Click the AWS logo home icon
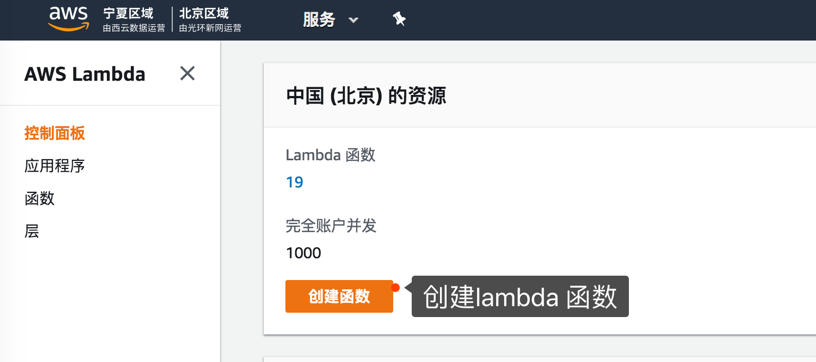 tap(69, 20)
